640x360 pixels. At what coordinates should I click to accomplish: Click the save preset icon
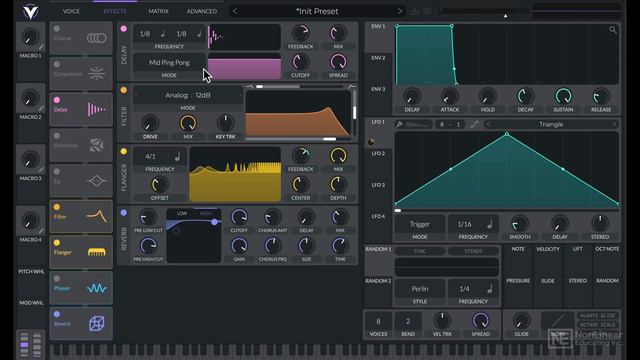[x=415, y=11]
